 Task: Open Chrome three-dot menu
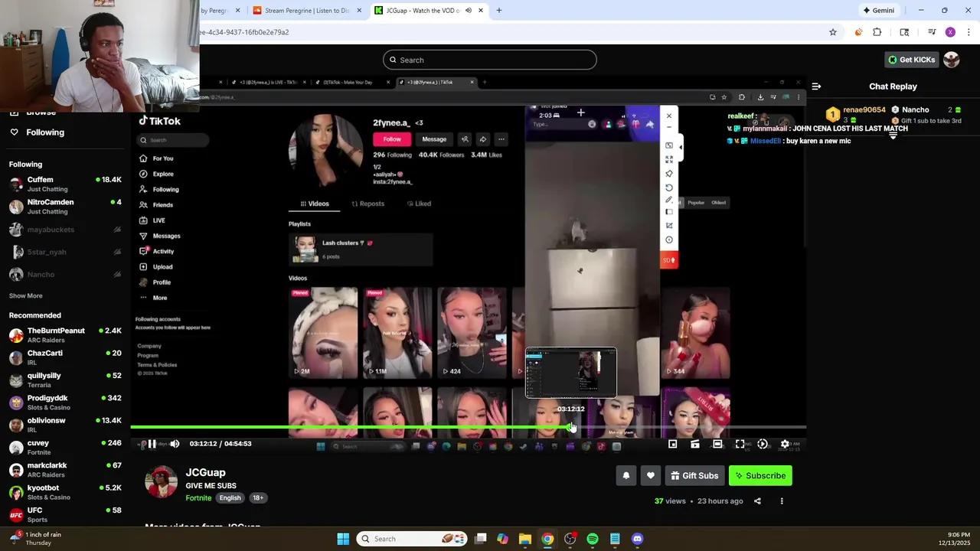click(969, 32)
